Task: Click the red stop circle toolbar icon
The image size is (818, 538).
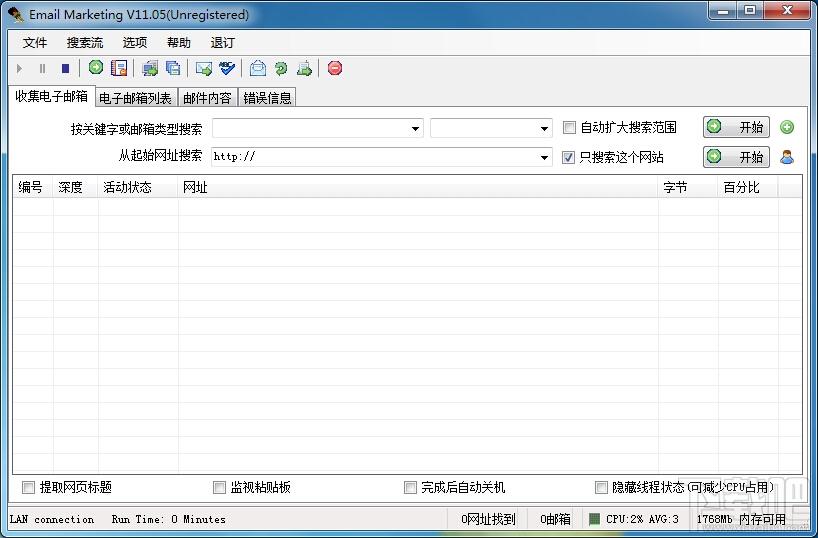Action: 335,68
